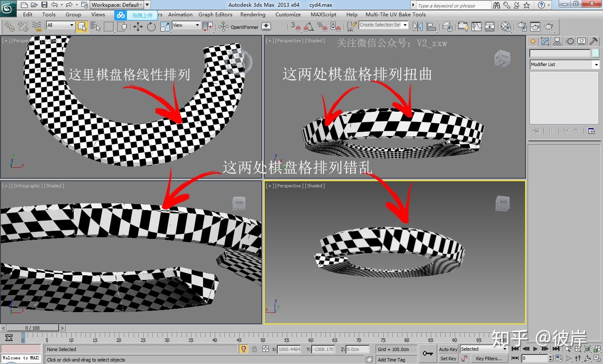603x364 pixels.
Task: Click Render Production teapot icon
Action: coord(549,27)
